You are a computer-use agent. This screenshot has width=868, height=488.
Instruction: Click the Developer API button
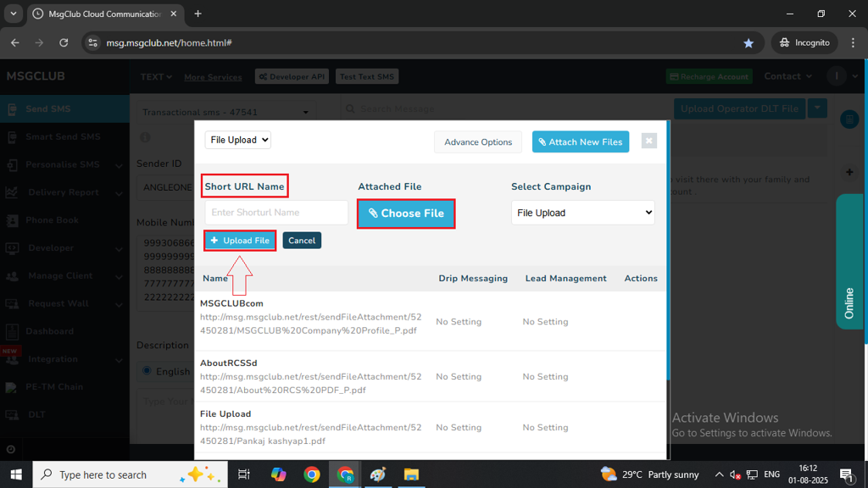coord(292,77)
